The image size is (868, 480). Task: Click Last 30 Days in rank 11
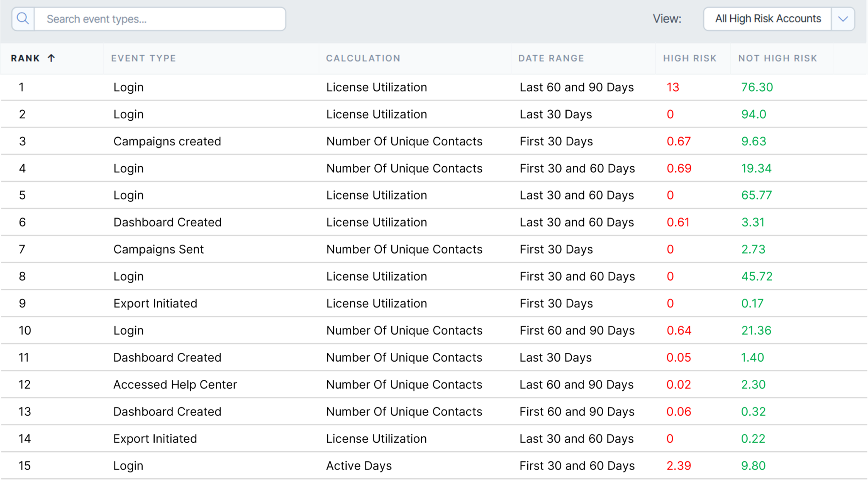(556, 358)
